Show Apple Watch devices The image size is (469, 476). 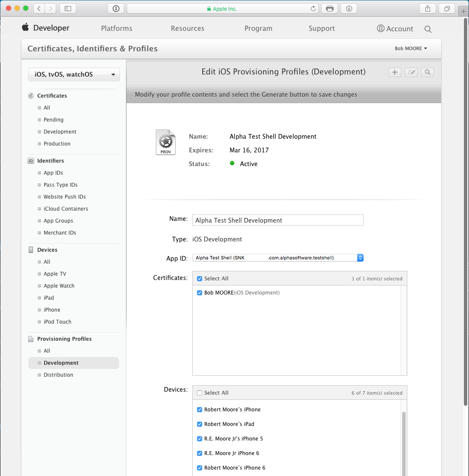pyautogui.click(x=59, y=286)
